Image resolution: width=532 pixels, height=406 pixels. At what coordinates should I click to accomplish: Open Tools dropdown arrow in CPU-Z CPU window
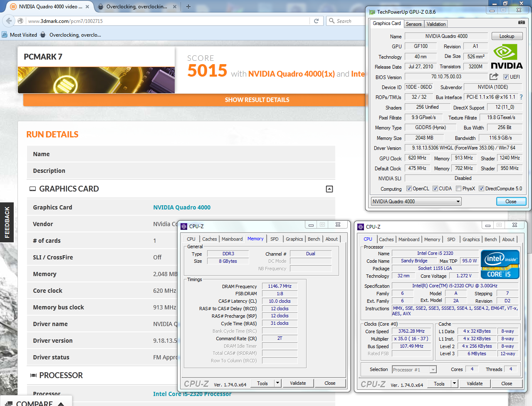pos(455,384)
